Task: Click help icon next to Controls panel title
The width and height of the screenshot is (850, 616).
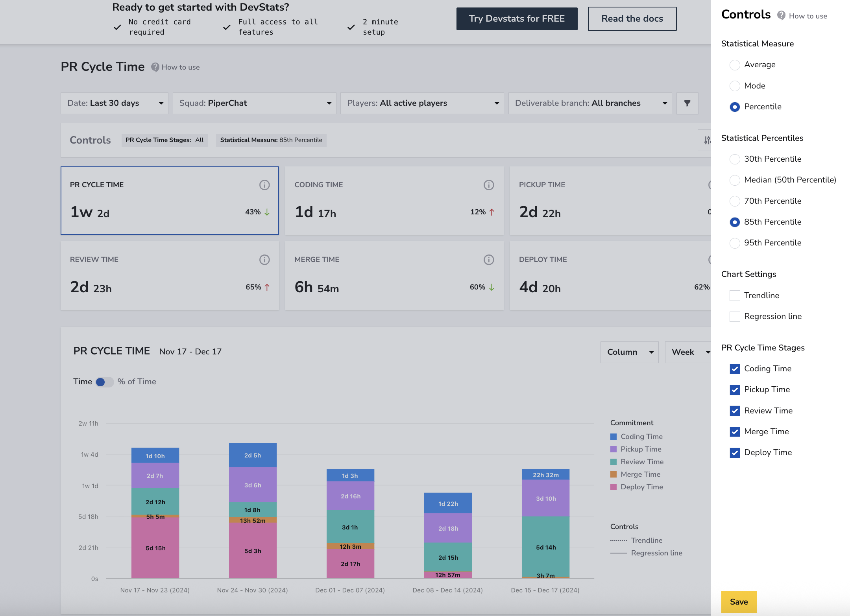Action: [782, 15]
